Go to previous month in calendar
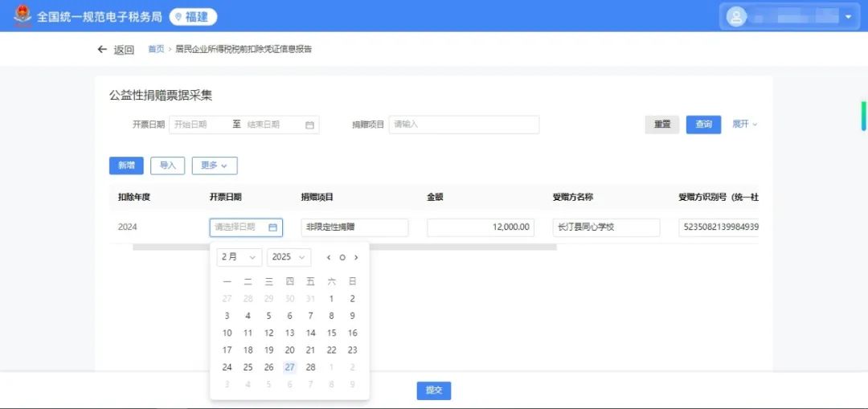 pyautogui.click(x=329, y=257)
